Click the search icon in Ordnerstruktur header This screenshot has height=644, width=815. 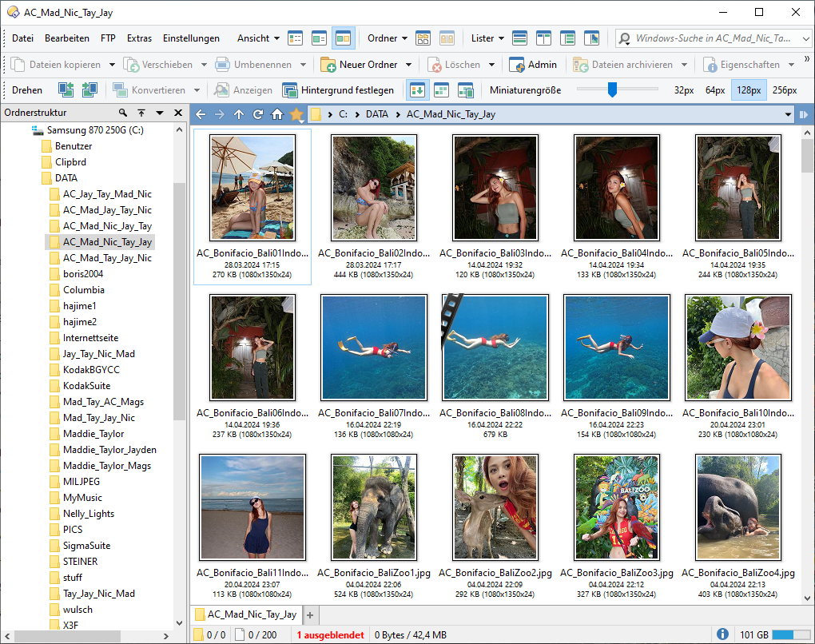[123, 113]
